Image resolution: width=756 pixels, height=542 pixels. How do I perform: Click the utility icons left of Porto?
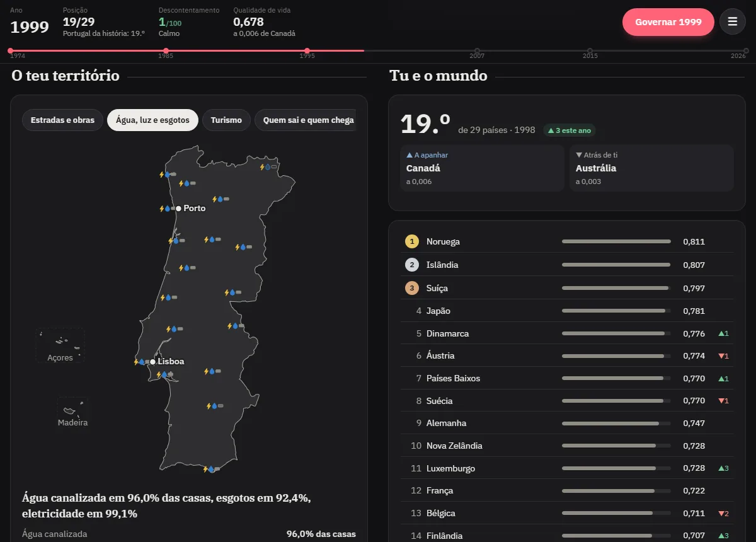(x=166, y=208)
